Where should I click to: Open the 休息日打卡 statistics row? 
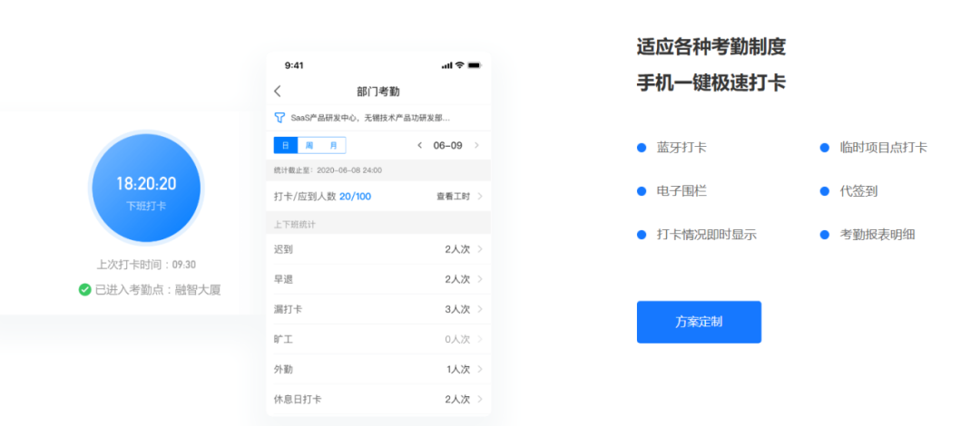pyautogui.click(x=377, y=399)
